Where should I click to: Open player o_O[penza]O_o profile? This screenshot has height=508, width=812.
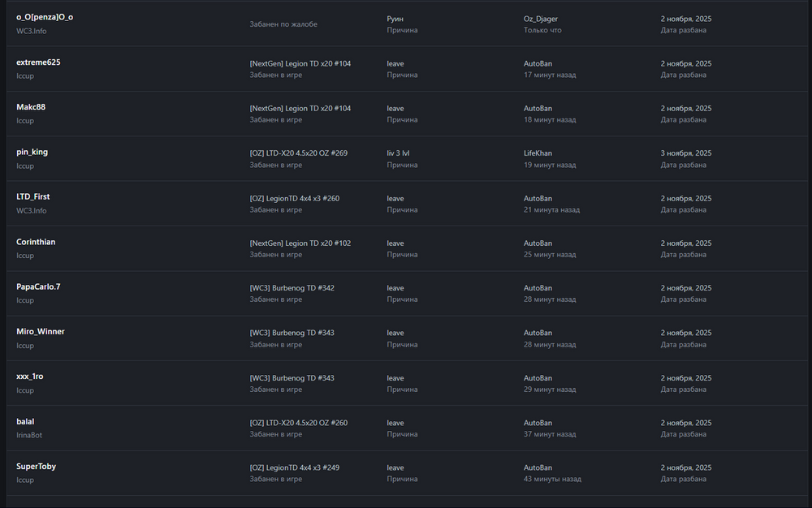coord(45,17)
